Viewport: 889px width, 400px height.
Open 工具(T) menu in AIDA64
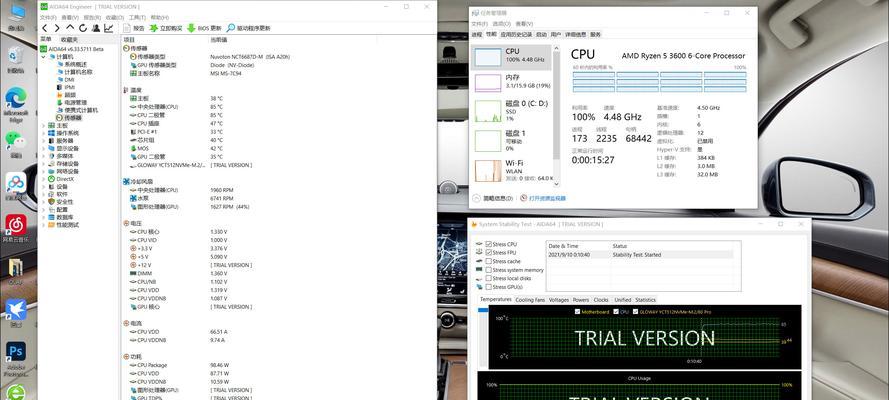pyautogui.click(x=137, y=18)
